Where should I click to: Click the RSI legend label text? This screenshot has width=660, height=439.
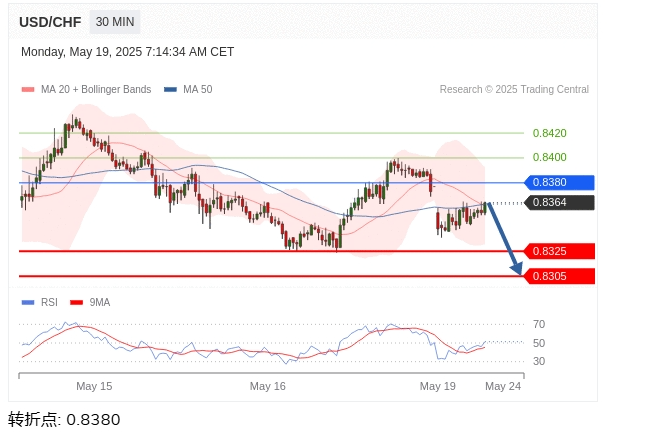(x=49, y=302)
